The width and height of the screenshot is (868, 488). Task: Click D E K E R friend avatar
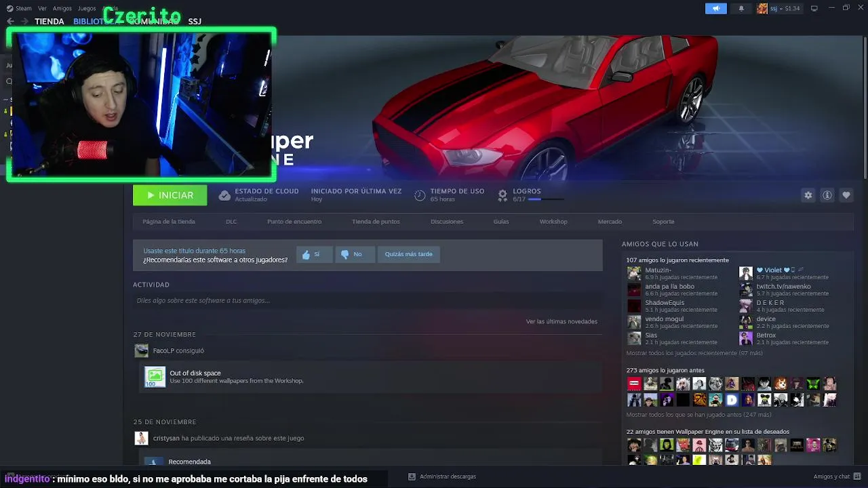coord(746,306)
